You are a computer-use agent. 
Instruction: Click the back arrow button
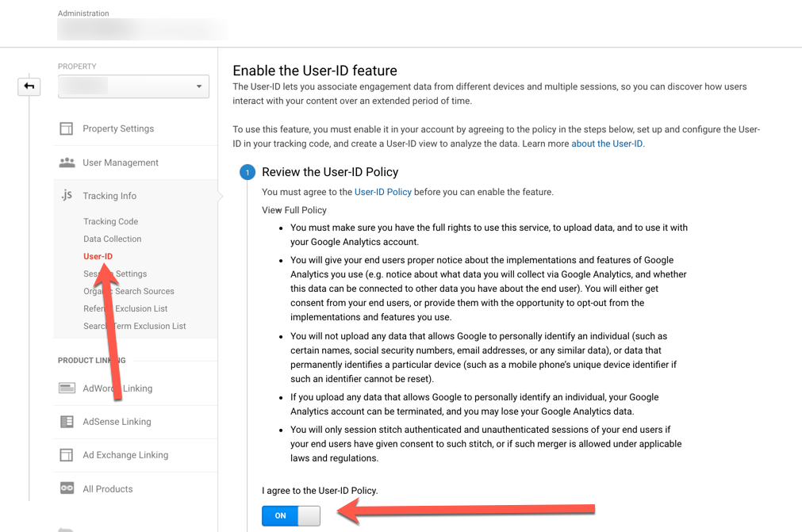pyautogui.click(x=29, y=86)
